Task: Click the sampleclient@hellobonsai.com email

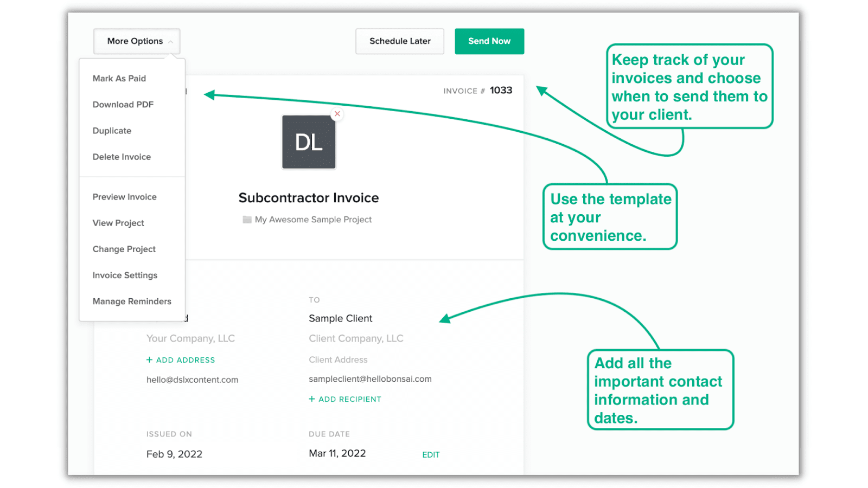Action: pos(370,379)
